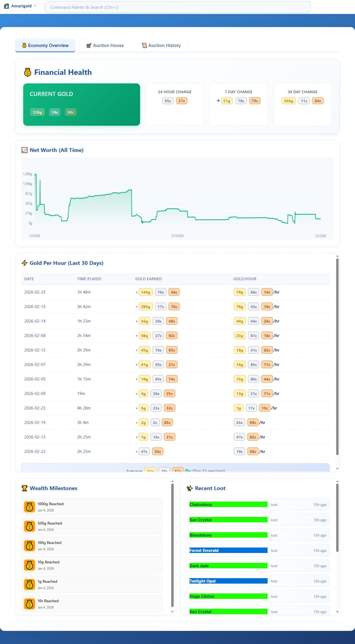Click the Twilight Opal blue progress bar
Image resolution: width=355 pixels, height=644 pixels.
(x=228, y=581)
